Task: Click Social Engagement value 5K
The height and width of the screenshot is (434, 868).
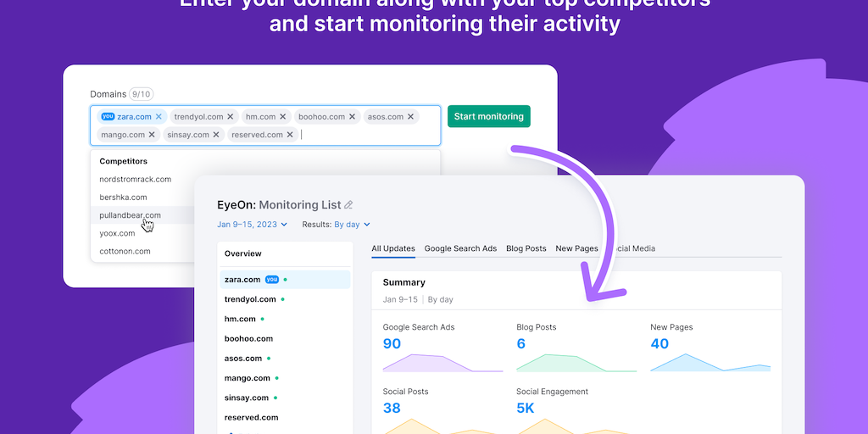Action: [x=526, y=408]
